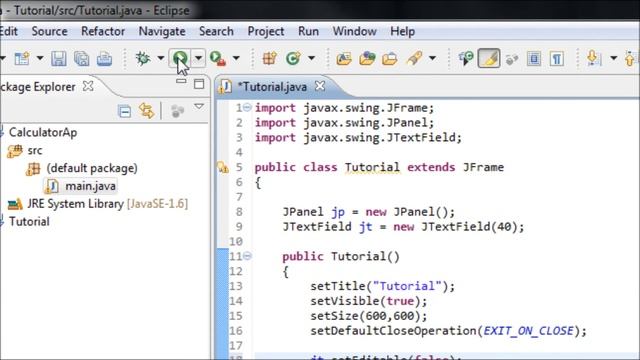Open the Refactor menu
Image resolution: width=640 pixels, height=360 pixels.
103,31
